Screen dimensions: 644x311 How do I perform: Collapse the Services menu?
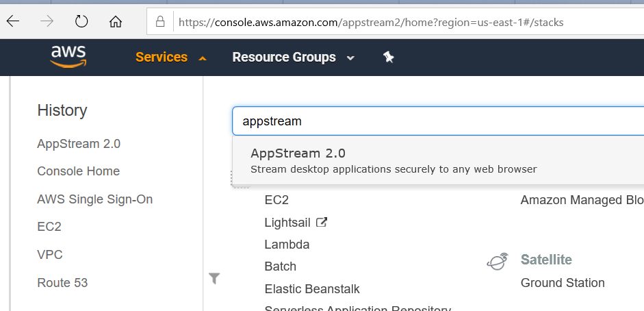(x=170, y=58)
